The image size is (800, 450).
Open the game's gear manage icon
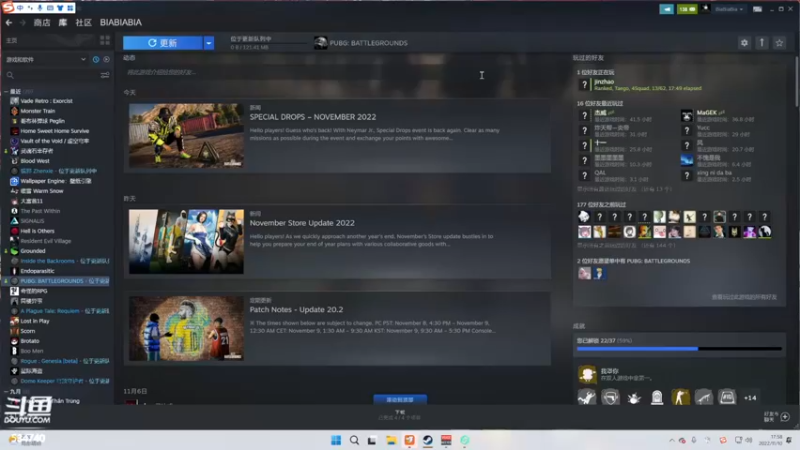(x=744, y=43)
